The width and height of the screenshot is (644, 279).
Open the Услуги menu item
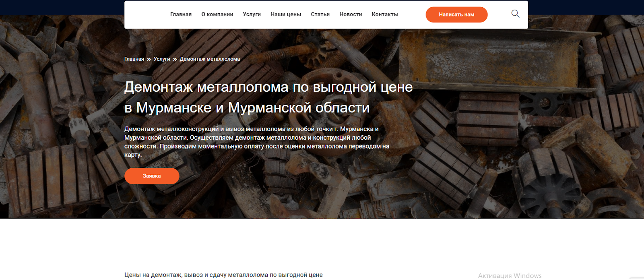point(252,14)
